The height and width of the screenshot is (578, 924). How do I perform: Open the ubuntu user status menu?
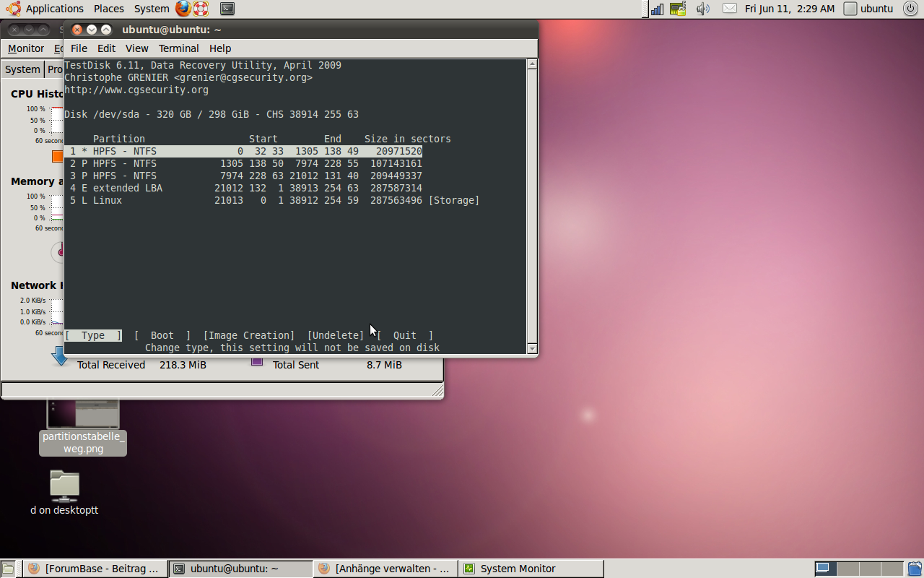click(x=869, y=9)
